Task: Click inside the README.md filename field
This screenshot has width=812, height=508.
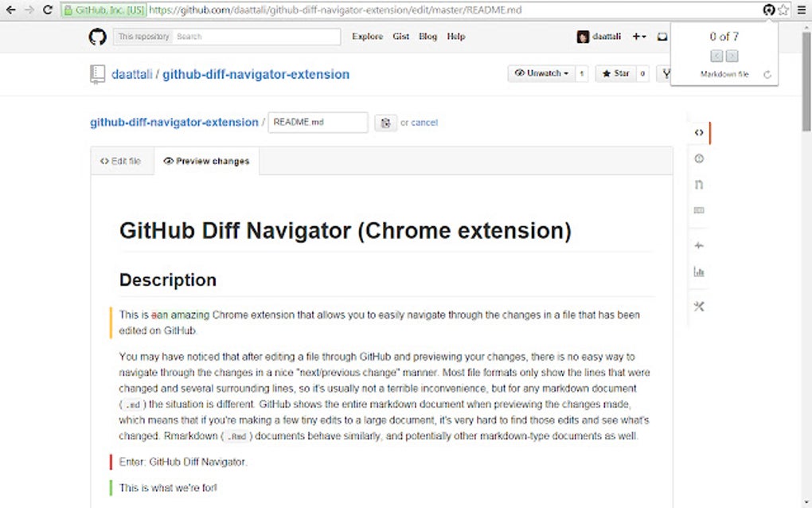Action: pos(318,122)
